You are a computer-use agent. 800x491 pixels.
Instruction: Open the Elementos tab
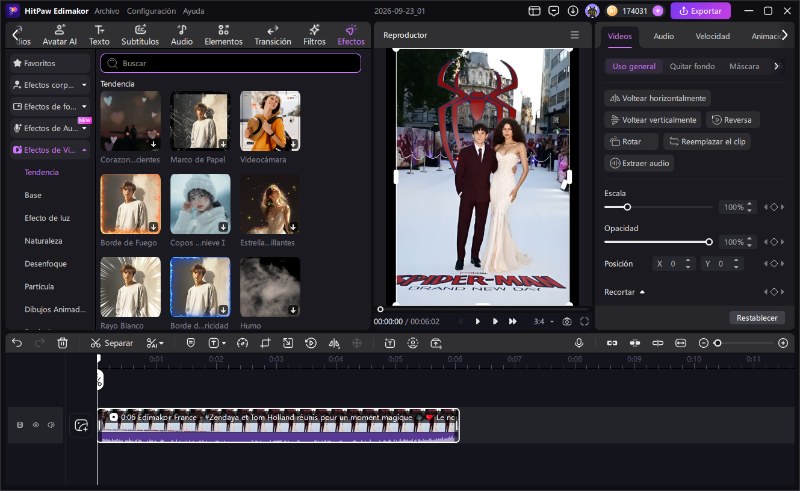pyautogui.click(x=223, y=35)
